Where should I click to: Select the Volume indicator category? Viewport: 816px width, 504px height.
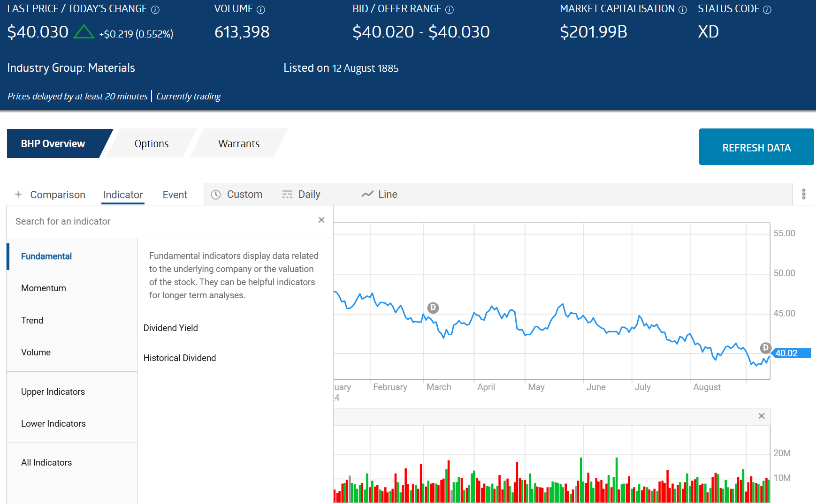(72, 352)
